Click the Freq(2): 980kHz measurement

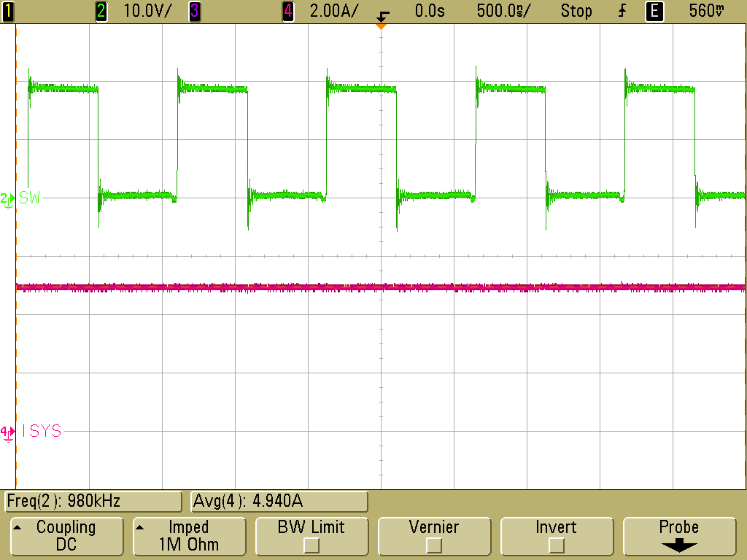93,502
